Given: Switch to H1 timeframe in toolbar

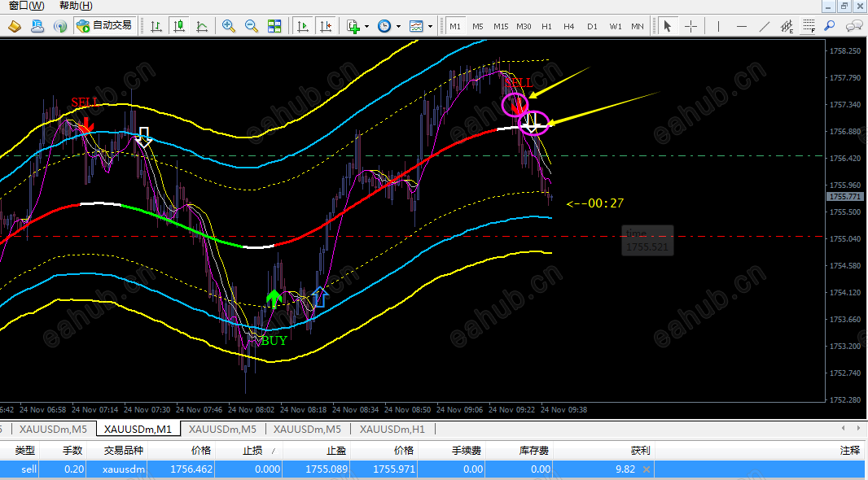Looking at the screenshot, I should 547,26.
